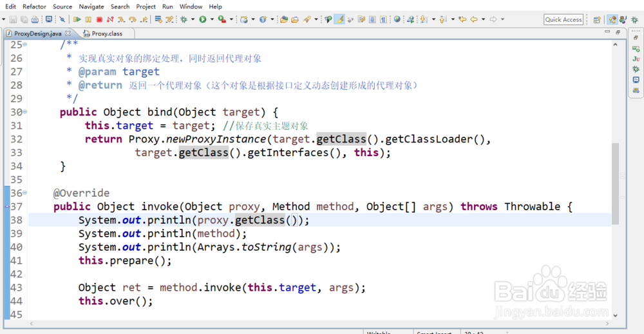Image resolution: width=644 pixels, height=334 pixels.
Task: Click in the Quick Access field
Action: pyautogui.click(x=563, y=19)
